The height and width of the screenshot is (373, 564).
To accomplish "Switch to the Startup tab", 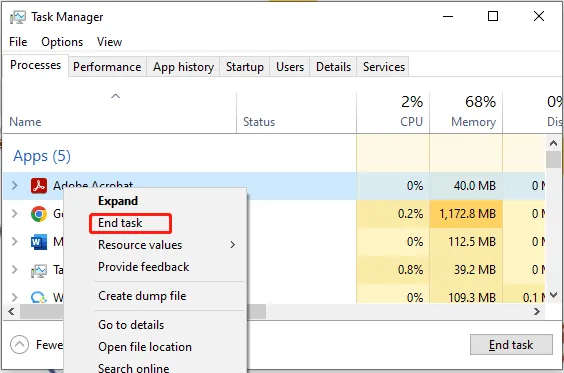I will (245, 67).
